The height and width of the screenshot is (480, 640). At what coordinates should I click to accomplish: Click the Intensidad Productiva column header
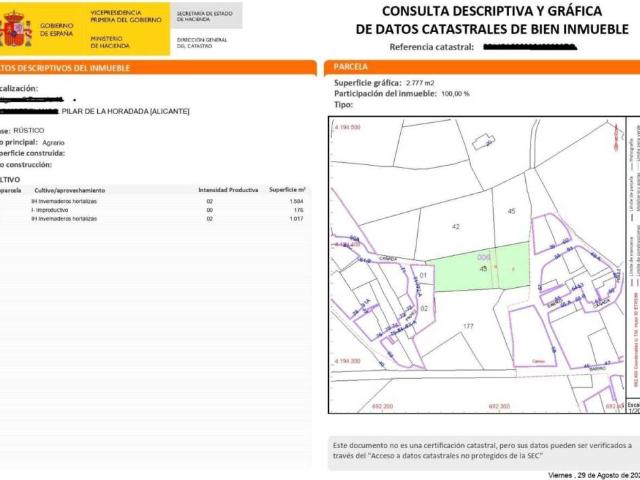pos(229,189)
